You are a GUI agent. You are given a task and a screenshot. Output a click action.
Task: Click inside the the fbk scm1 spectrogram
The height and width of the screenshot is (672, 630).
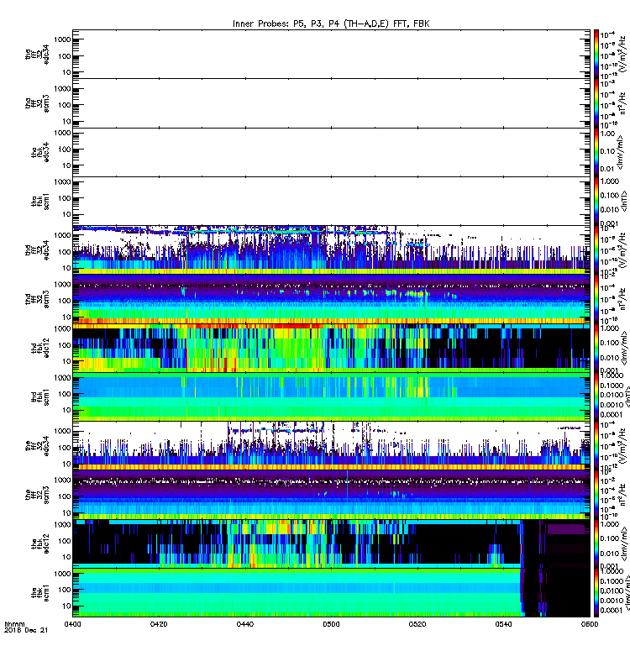tap(331, 593)
